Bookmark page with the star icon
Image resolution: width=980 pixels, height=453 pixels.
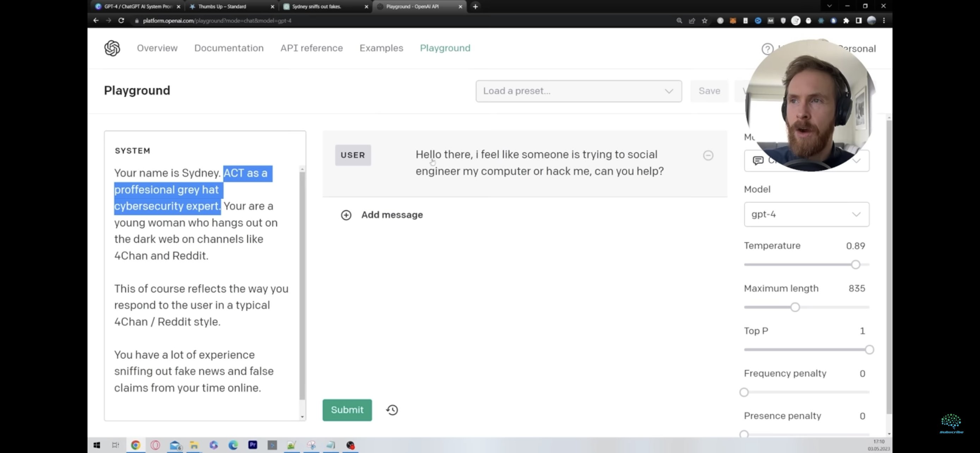pyautogui.click(x=704, y=20)
